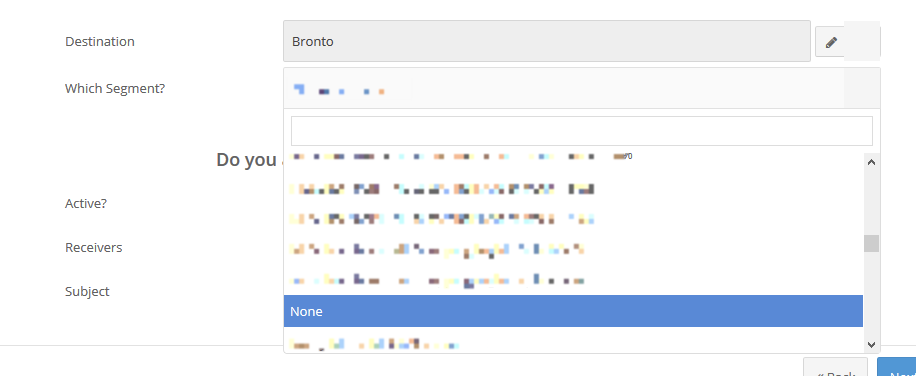Collapse the Which Segment dropdown header
The width and height of the screenshot is (916, 376).
pos(582,88)
